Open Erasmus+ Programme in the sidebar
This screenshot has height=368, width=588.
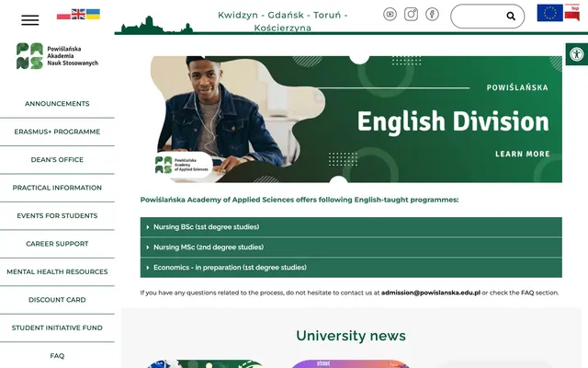[x=57, y=132]
